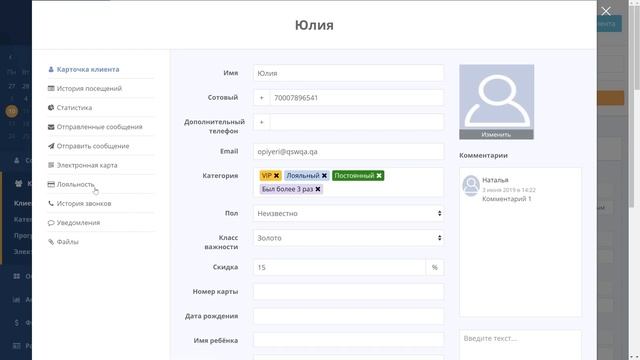Close the Юлия client dialog
Screen dimensions: 640x360
click(606, 11)
